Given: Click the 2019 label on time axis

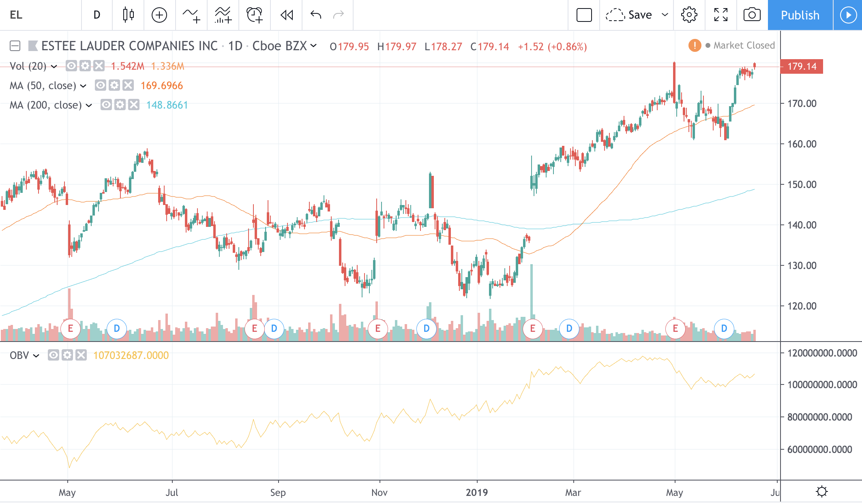Looking at the screenshot, I should coord(477,493).
